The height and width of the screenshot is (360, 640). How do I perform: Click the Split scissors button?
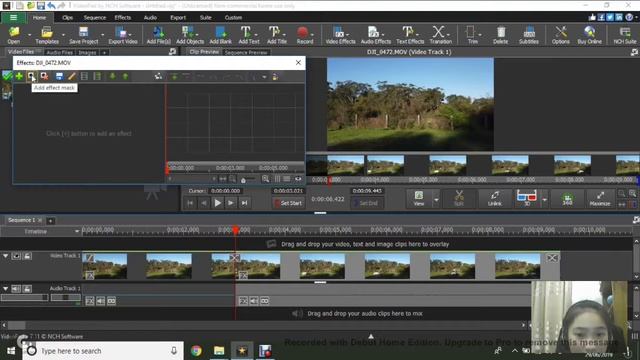[x=459, y=198]
